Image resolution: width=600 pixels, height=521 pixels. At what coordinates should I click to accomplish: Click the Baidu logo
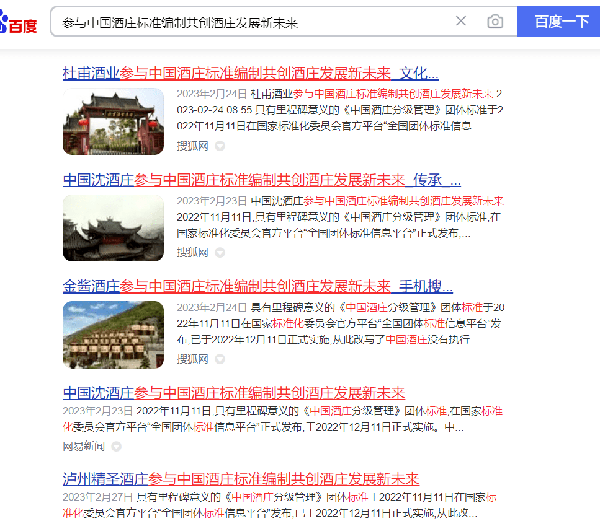tap(20, 21)
